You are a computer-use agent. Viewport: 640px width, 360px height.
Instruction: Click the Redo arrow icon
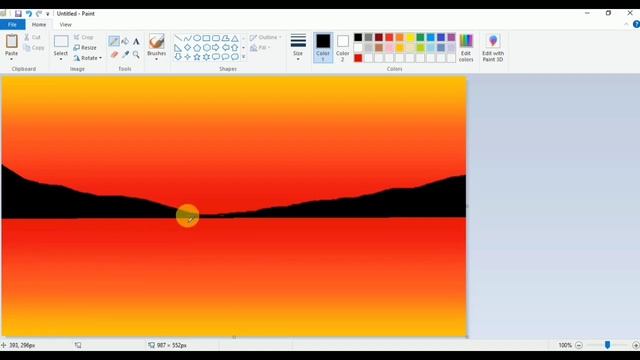(39, 13)
